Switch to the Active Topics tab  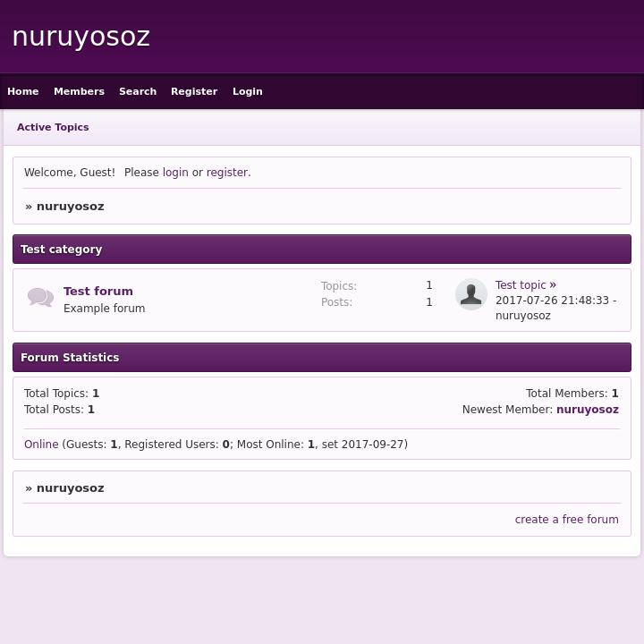click(x=53, y=127)
